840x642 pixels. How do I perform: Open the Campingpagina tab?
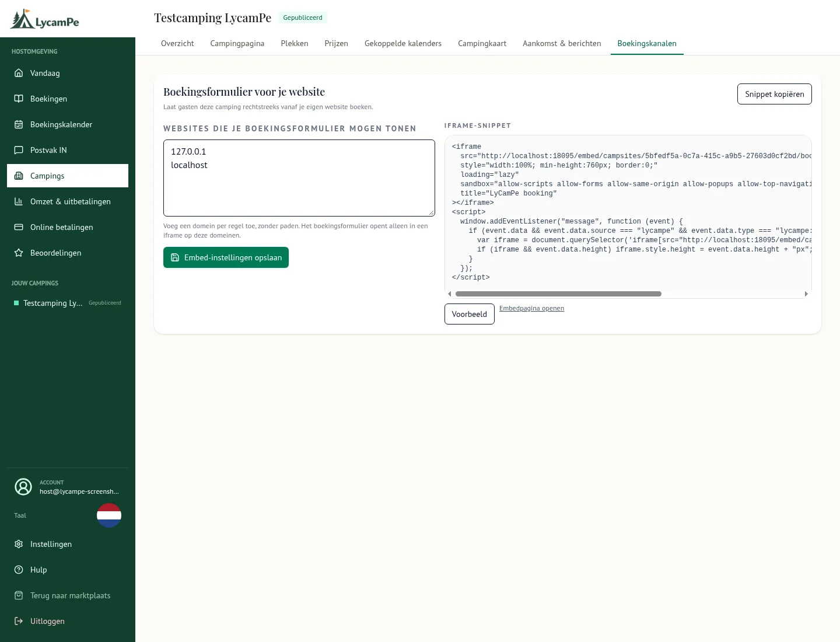click(237, 43)
